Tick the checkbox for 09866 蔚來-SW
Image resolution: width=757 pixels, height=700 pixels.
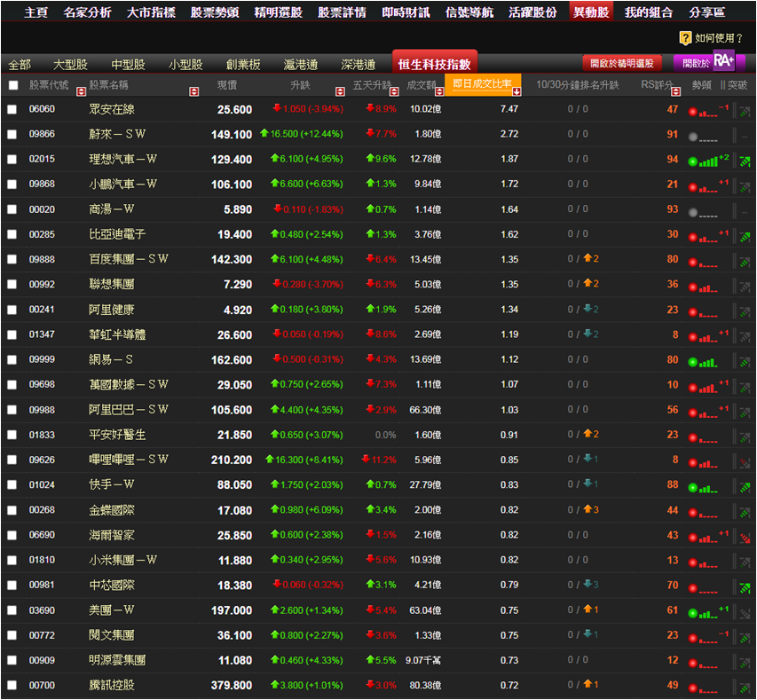coord(12,134)
